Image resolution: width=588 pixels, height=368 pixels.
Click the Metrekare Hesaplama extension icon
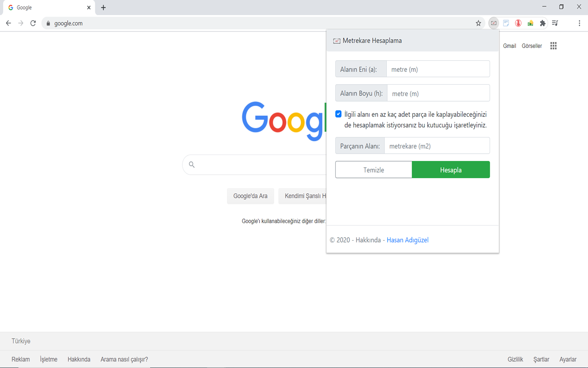493,23
